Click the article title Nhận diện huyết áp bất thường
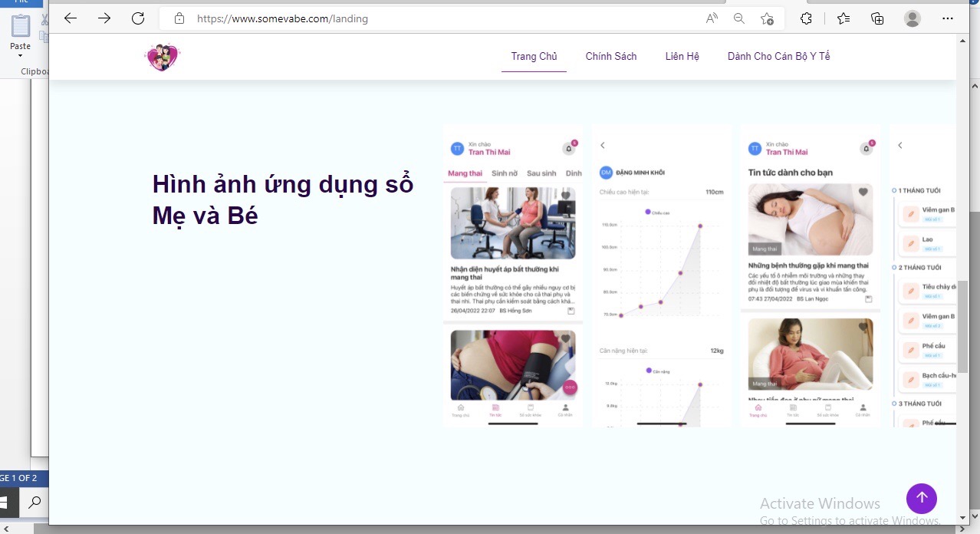The height and width of the screenshot is (534, 980). coord(505,273)
